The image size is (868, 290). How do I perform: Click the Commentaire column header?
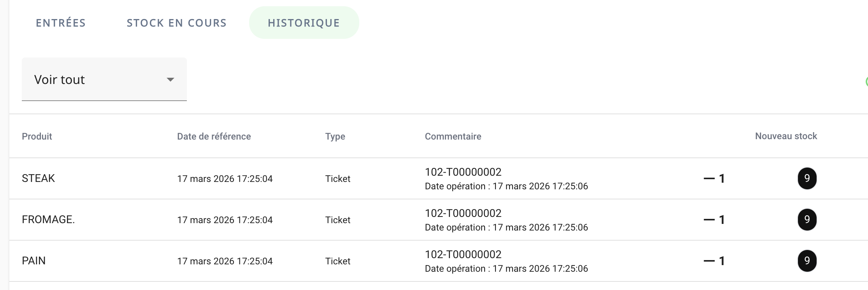[453, 136]
